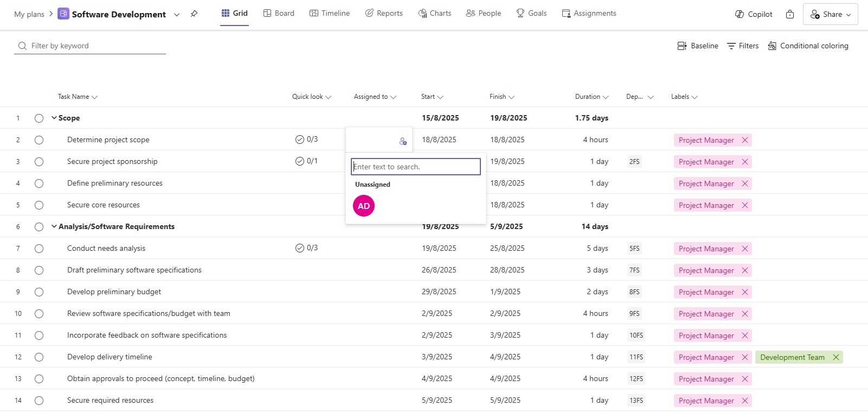The image size is (868, 412).
Task: Mark Determine project scope as complete
Action: [x=39, y=140]
